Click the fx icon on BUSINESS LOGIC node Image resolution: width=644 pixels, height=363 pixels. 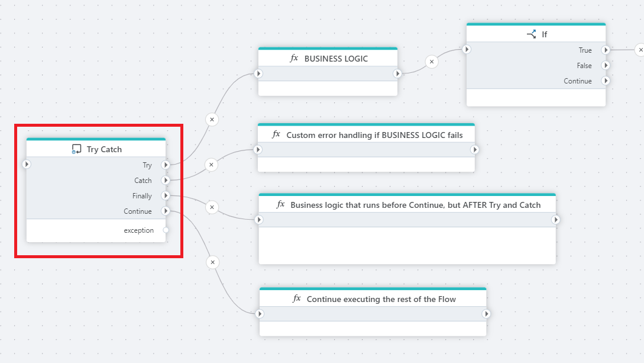coord(294,58)
